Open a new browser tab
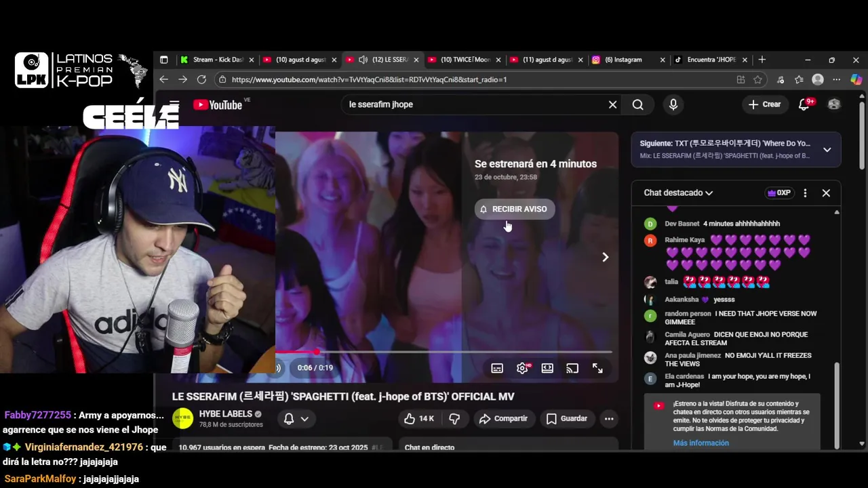868x488 pixels. (762, 60)
